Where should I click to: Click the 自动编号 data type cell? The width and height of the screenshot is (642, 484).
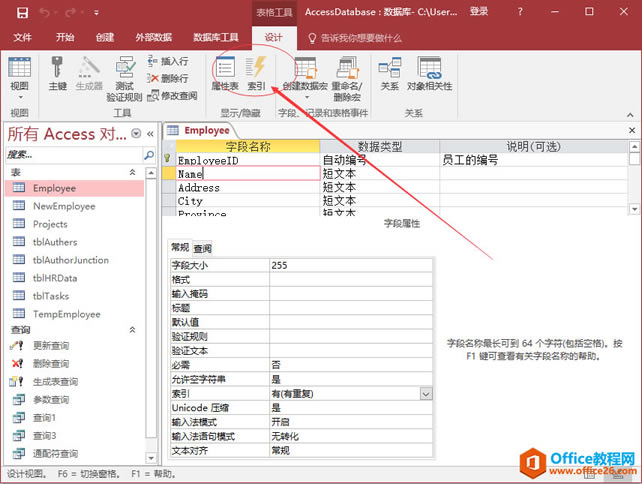379,160
